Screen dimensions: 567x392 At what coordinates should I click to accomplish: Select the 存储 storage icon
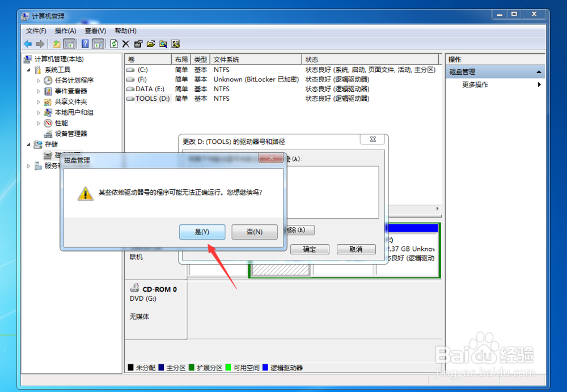[38, 144]
